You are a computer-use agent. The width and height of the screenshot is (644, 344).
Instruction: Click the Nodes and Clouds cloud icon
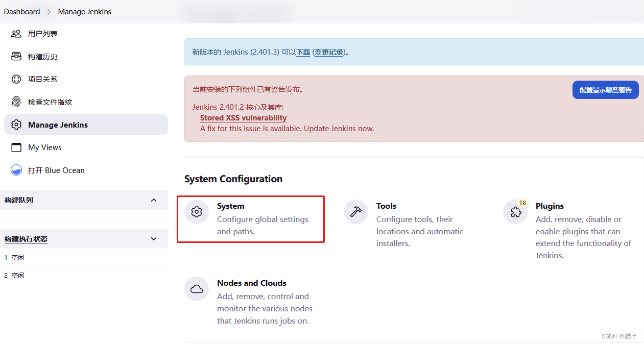[x=196, y=289]
